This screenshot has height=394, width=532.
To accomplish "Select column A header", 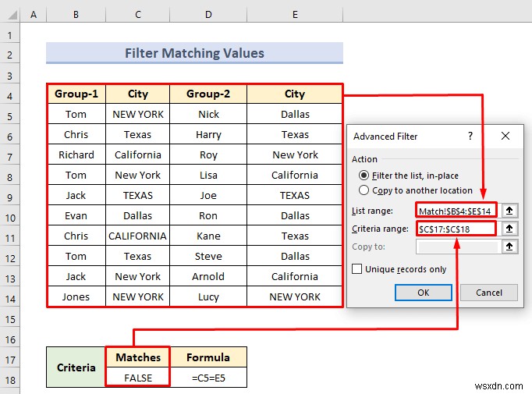I will pos(34,15).
